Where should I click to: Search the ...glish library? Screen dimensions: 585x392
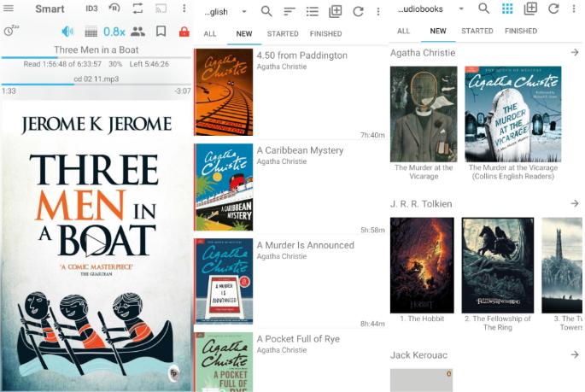266,11
